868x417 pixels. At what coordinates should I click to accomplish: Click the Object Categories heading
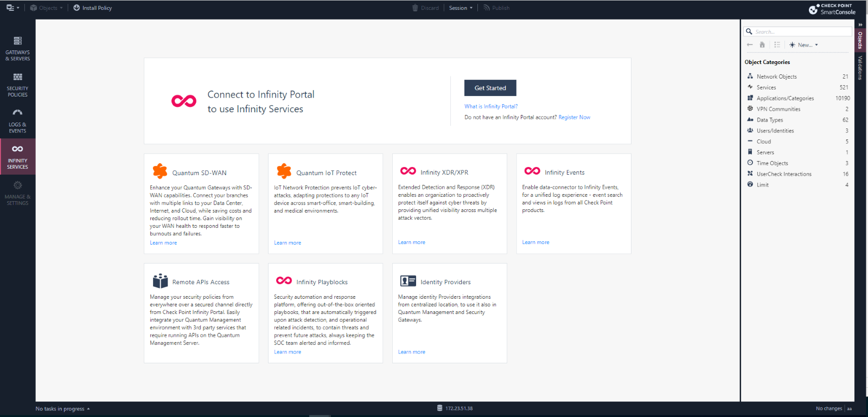tap(767, 62)
